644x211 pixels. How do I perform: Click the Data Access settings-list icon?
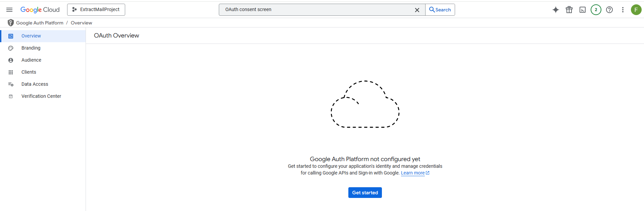coord(11,84)
